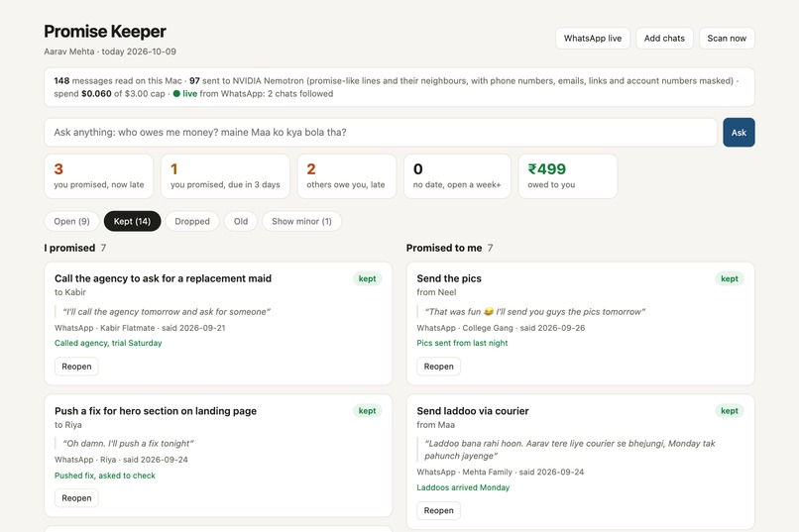Click title 'Push a fix for hero section on landing page'

click(156, 411)
